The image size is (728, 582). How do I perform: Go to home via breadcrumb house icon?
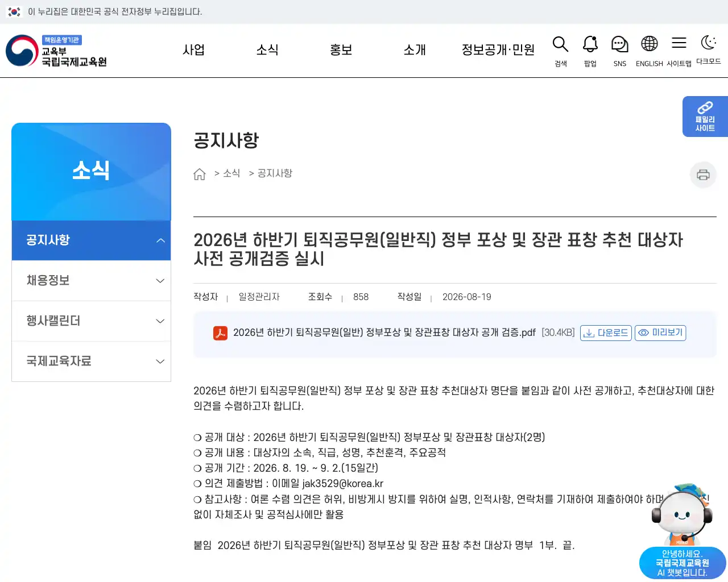click(200, 174)
